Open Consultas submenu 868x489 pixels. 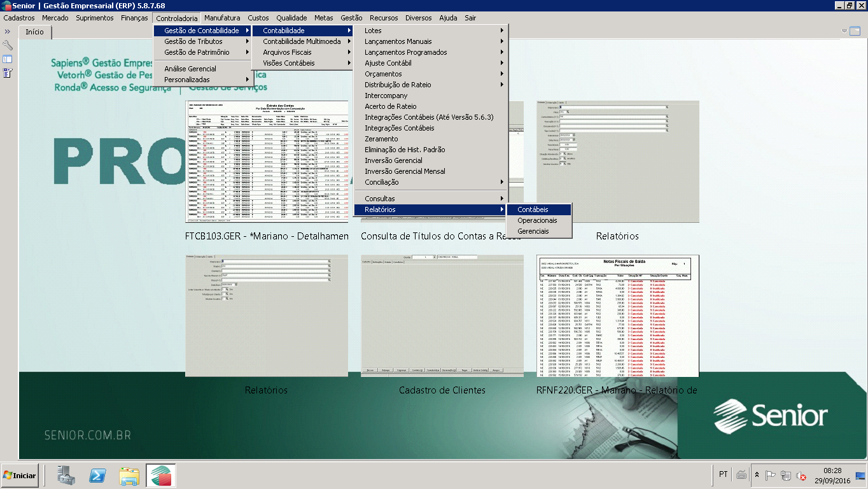pos(431,199)
